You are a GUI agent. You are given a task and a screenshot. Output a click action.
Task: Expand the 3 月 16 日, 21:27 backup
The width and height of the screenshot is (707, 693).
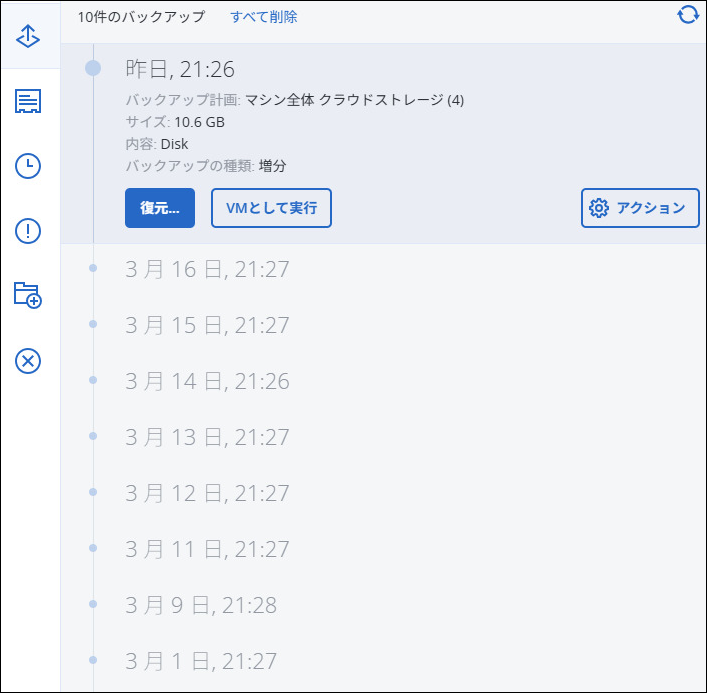(x=207, y=269)
